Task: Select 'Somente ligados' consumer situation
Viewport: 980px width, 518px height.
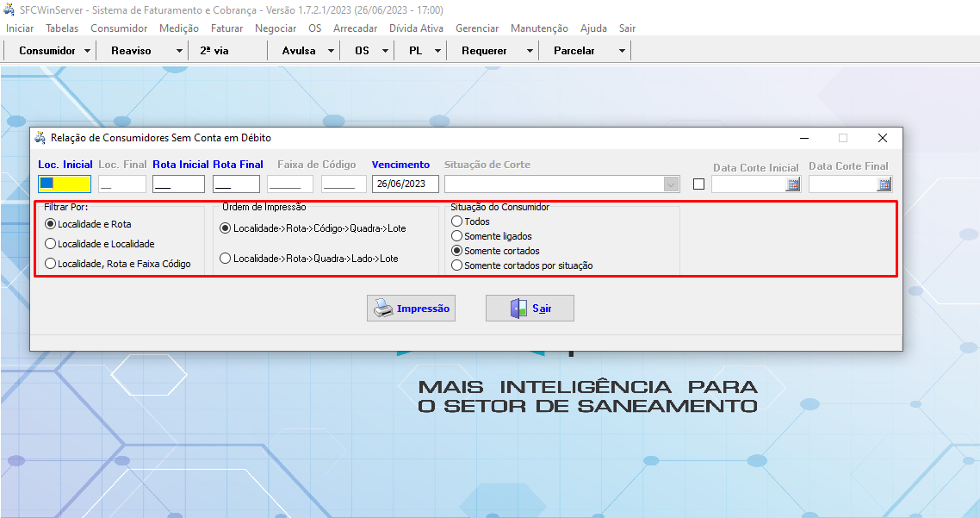Action: [457, 236]
